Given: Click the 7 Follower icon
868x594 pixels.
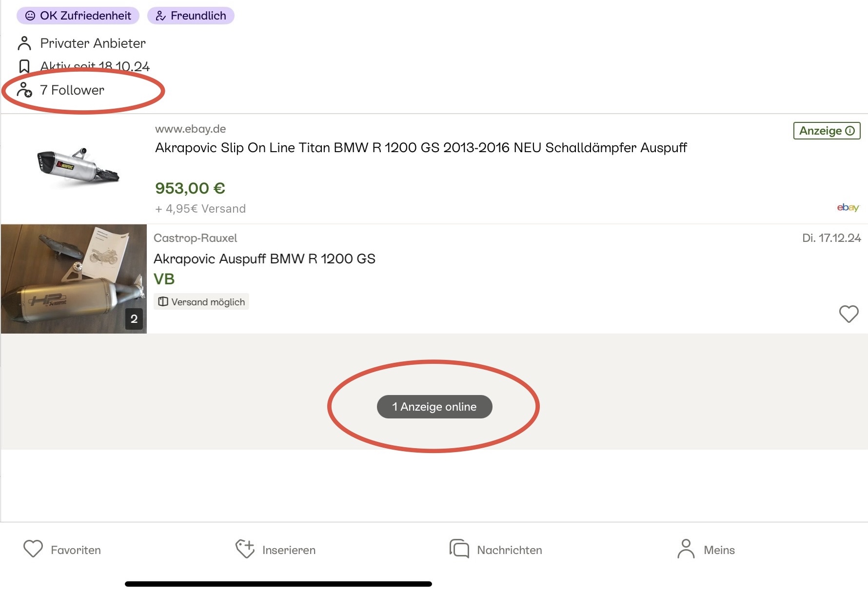Looking at the screenshot, I should pyautogui.click(x=24, y=90).
